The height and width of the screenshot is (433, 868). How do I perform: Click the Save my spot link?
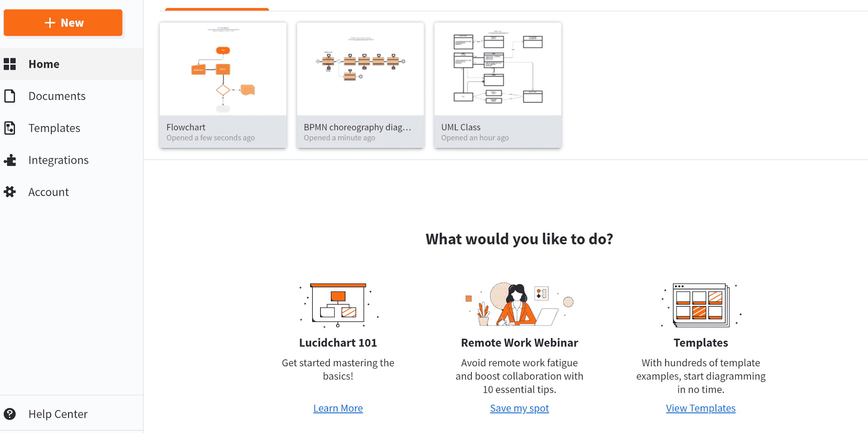[519, 408]
